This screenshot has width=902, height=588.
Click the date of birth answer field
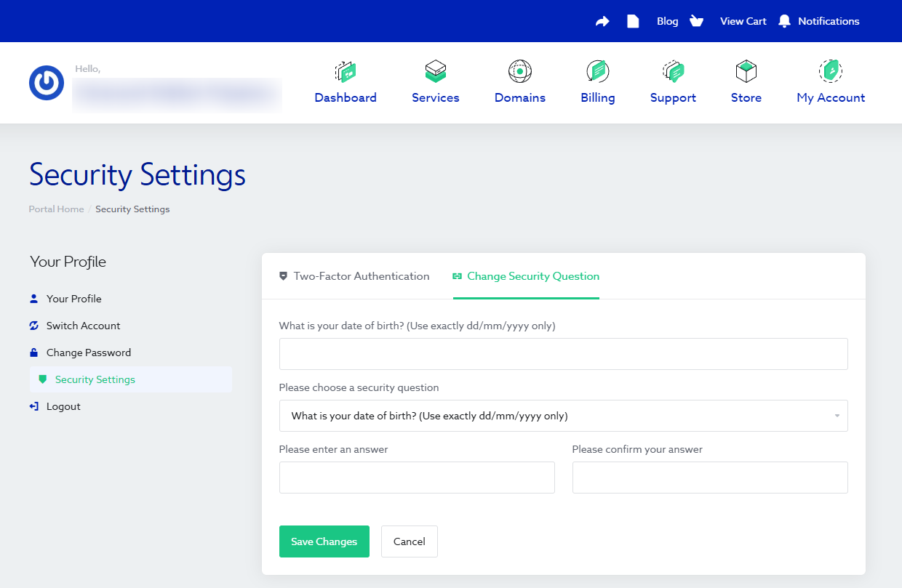pos(563,354)
